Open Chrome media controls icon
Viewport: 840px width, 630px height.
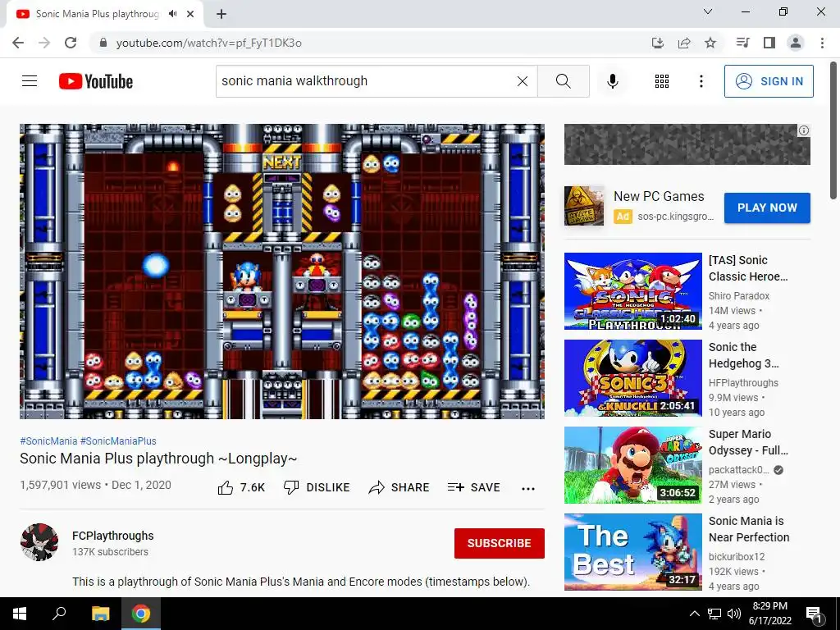point(742,43)
